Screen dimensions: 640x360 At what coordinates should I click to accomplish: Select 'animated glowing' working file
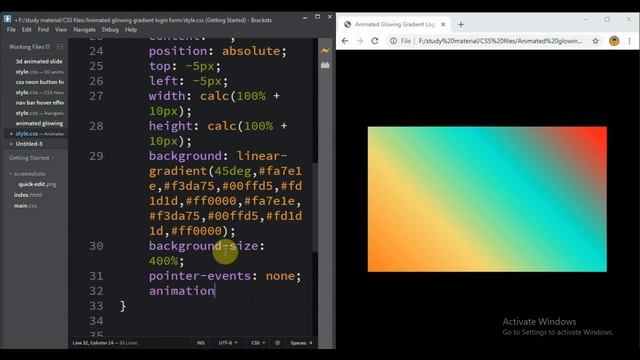pos(39,123)
